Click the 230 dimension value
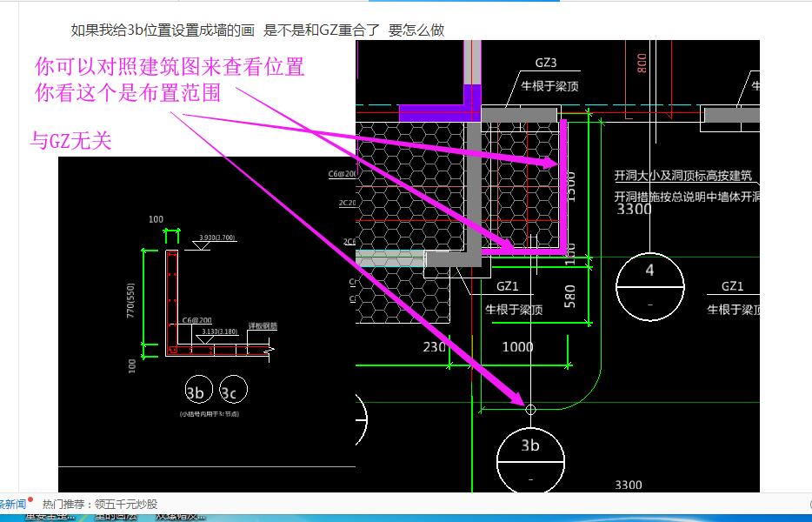Viewport: 812px width, 522px height. click(x=434, y=346)
